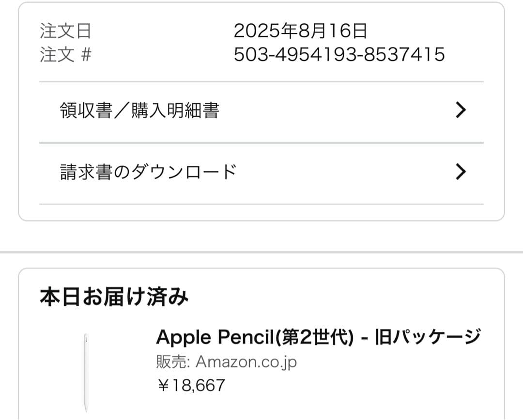
Task: Click the right arrow beside 請求書のダウンロード
Action: (461, 171)
